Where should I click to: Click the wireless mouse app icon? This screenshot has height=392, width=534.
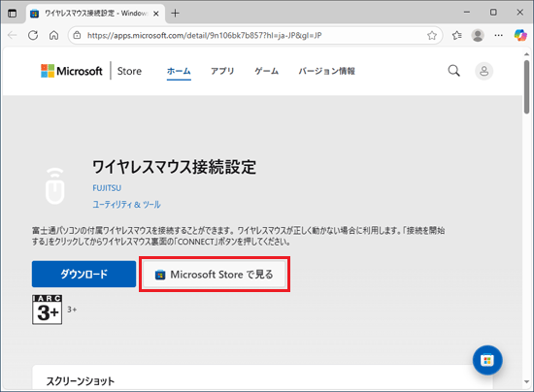pyautogui.click(x=55, y=185)
